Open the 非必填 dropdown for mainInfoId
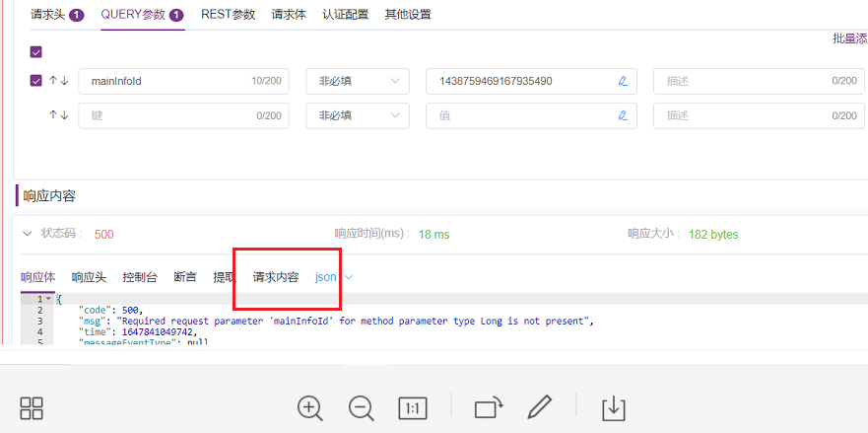The width and height of the screenshot is (868, 433). click(x=358, y=81)
